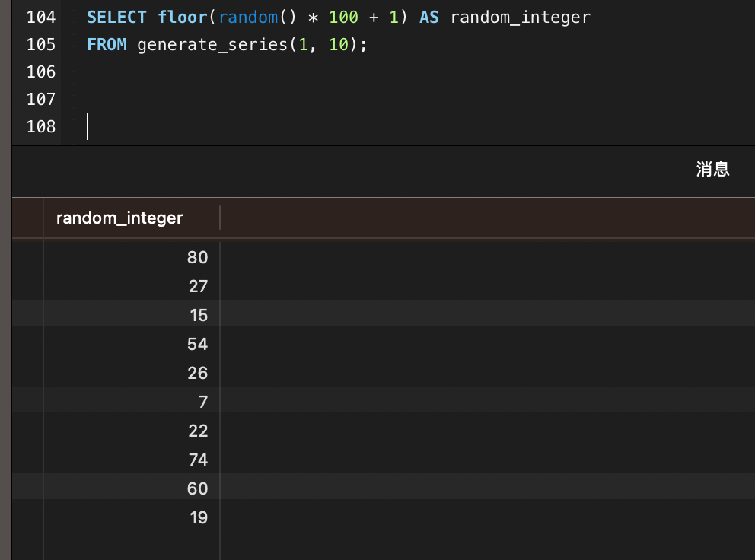The width and height of the screenshot is (755, 560).
Task: Click line number 105 in the gutter
Action: coord(41,44)
